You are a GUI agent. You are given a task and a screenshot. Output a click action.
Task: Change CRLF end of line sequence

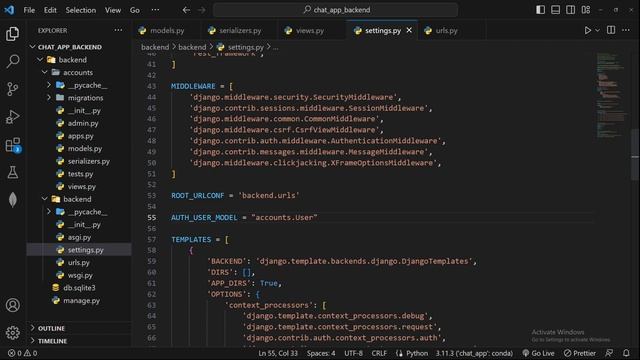pyautogui.click(x=379, y=353)
